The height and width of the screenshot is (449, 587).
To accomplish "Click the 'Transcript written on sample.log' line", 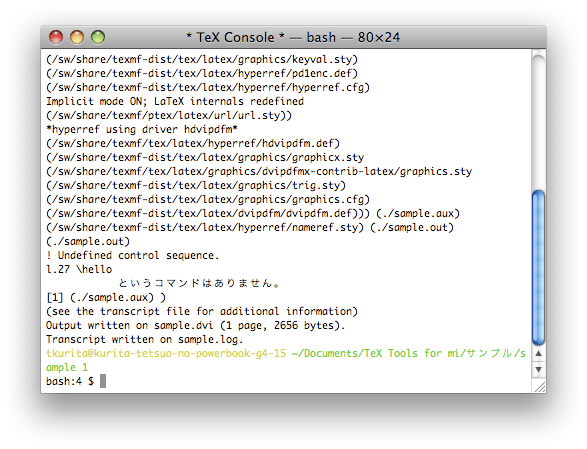I will coord(145,339).
